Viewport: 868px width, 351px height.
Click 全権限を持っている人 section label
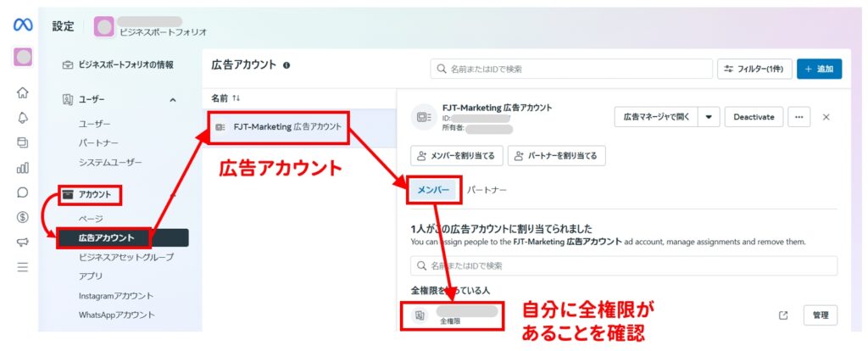(450, 291)
